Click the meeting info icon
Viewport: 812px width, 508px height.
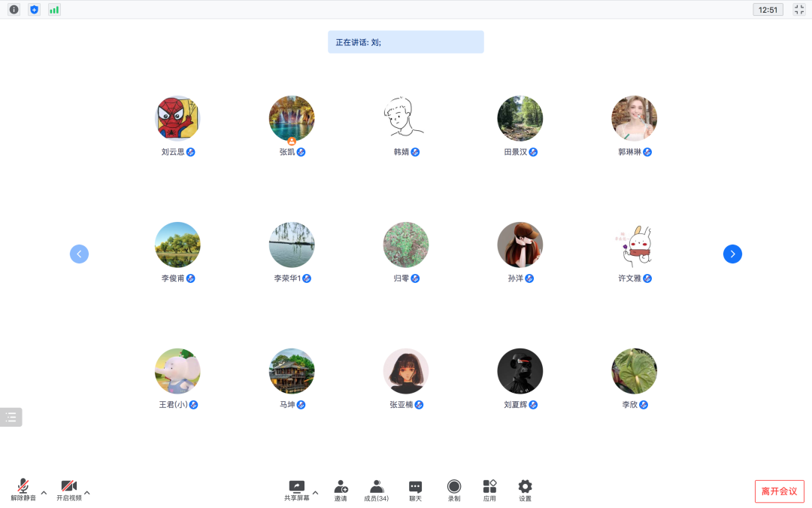(x=14, y=10)
